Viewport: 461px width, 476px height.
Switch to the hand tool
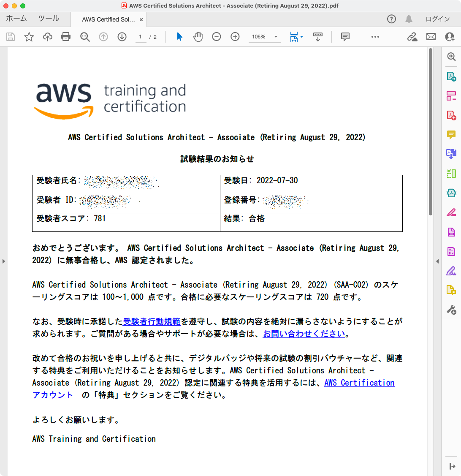point(198,37)
